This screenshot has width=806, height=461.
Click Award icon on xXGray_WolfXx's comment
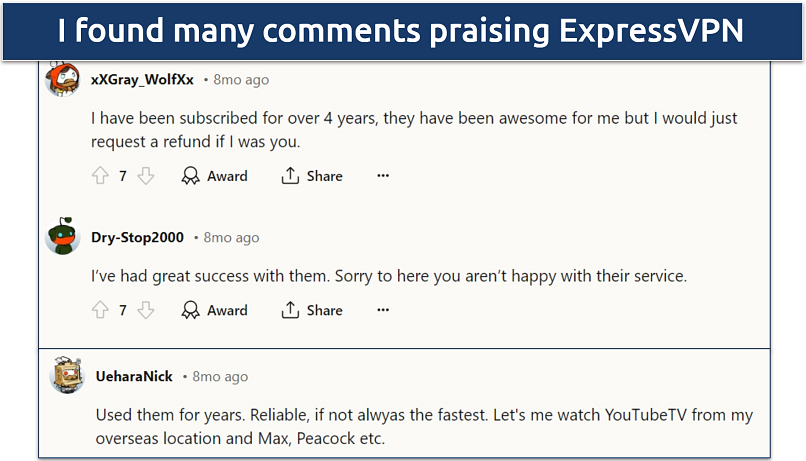click(x=190, y=176)
